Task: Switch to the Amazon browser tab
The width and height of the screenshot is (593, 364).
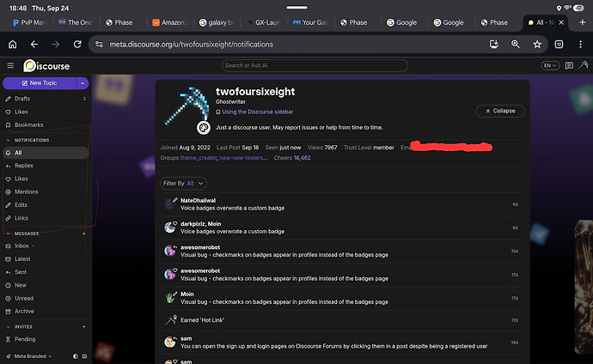Action: point(170,22)
